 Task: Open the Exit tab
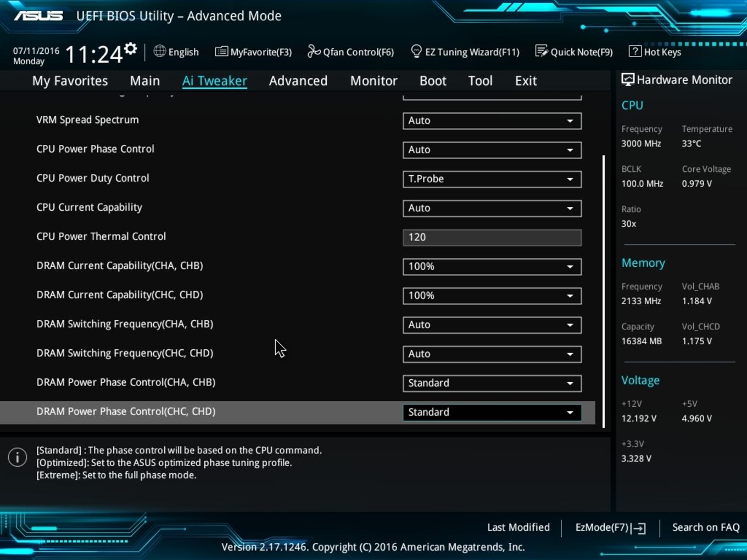526,81
